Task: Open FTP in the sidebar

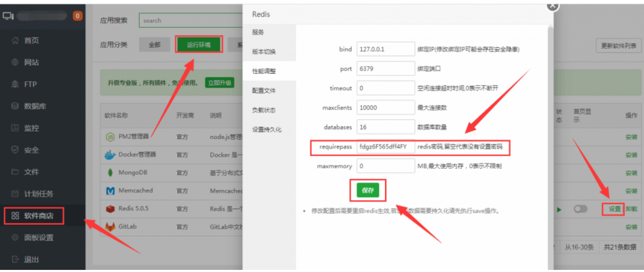Action: 30,84
